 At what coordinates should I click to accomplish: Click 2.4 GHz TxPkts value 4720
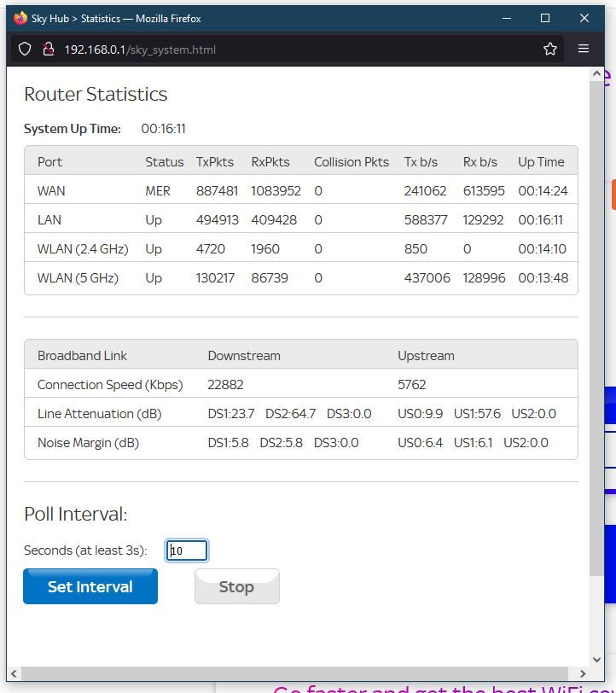pyautogui.click(x=211, y=249)
